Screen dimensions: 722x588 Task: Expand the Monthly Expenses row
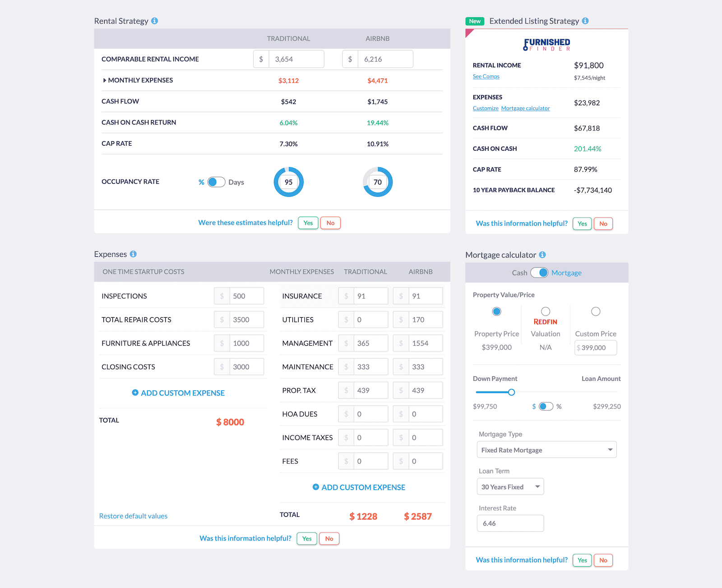(105, 80)
